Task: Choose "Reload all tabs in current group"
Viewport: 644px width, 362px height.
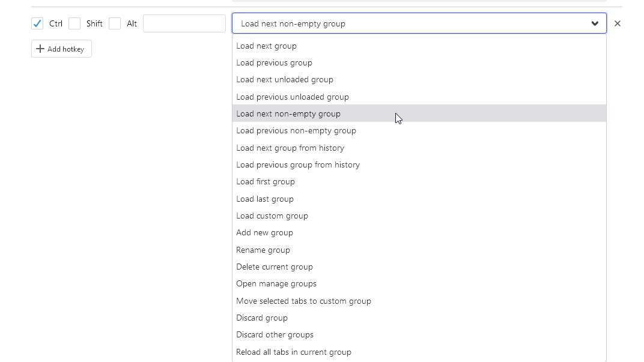Action: point(294,352)
